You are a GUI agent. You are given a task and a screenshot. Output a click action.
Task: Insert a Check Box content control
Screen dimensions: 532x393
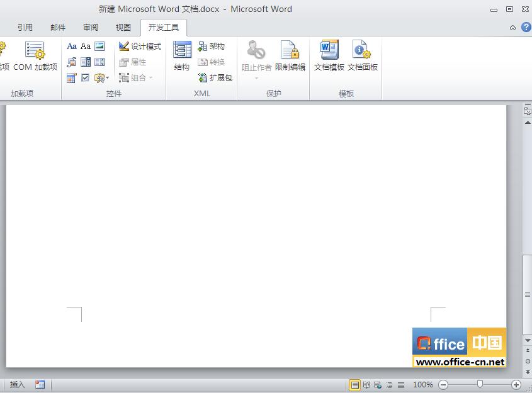(86, 78)
